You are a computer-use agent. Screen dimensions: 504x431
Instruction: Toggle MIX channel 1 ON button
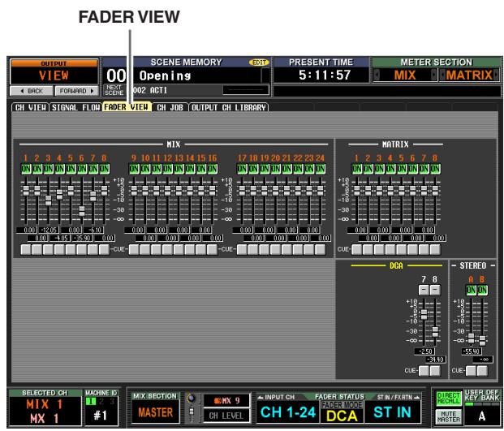pyautogui.click(x=26, y=169)
